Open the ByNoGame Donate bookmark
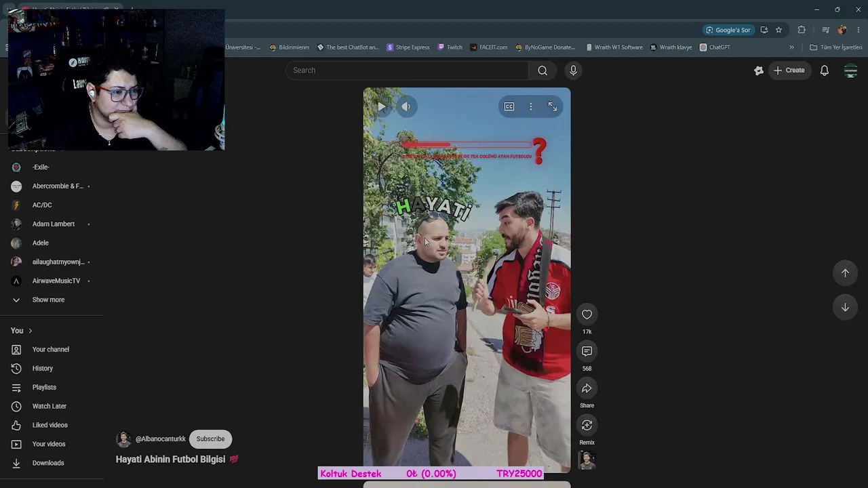 (x=545, y=47)
